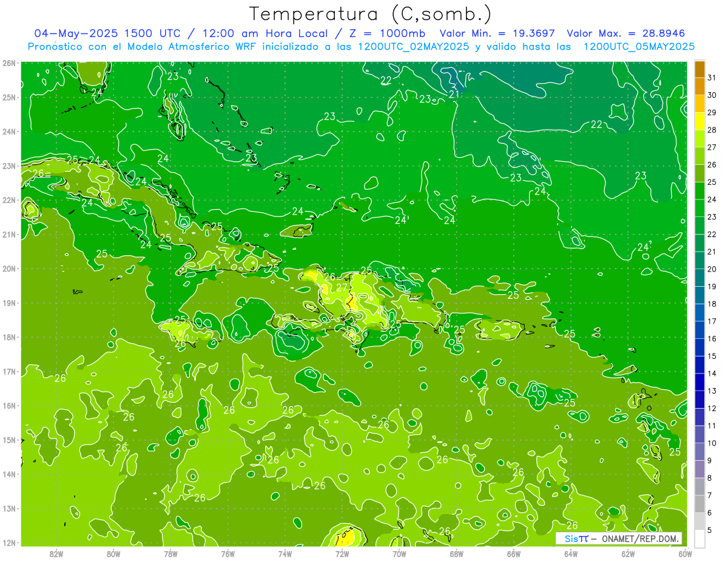Image resolution: width=728 pixels, height=562 pixels.
Task: Click valid-until time '1200UTC_05MAY2025'
Action: point(638,47)
